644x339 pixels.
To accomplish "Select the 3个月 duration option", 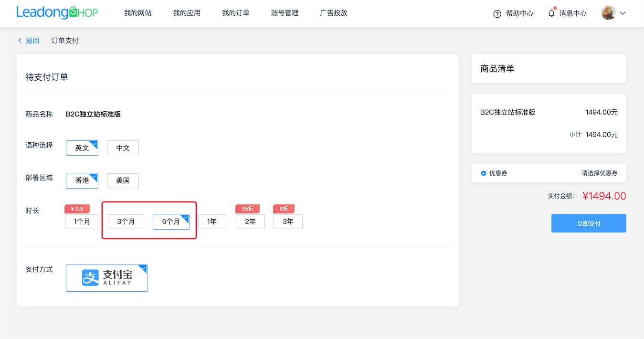I will pos(126,222).
